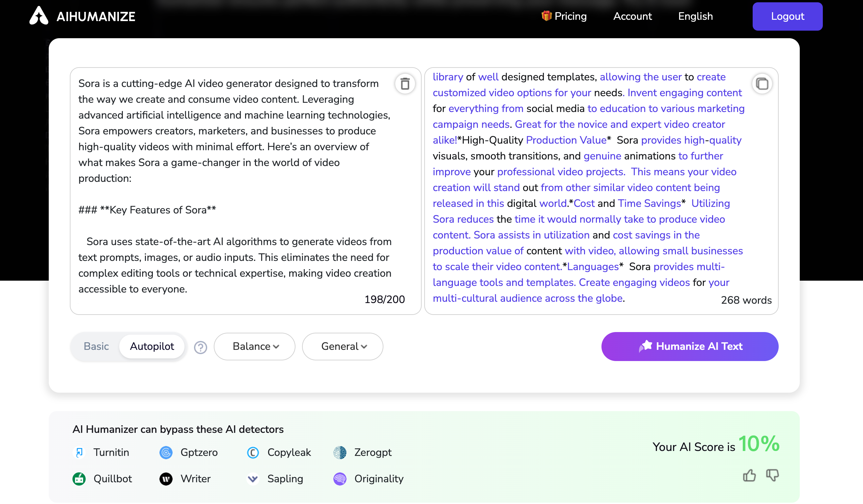Copy the humanized output text
This screenshot has width=863, height=504.
(x=763, y=83)
